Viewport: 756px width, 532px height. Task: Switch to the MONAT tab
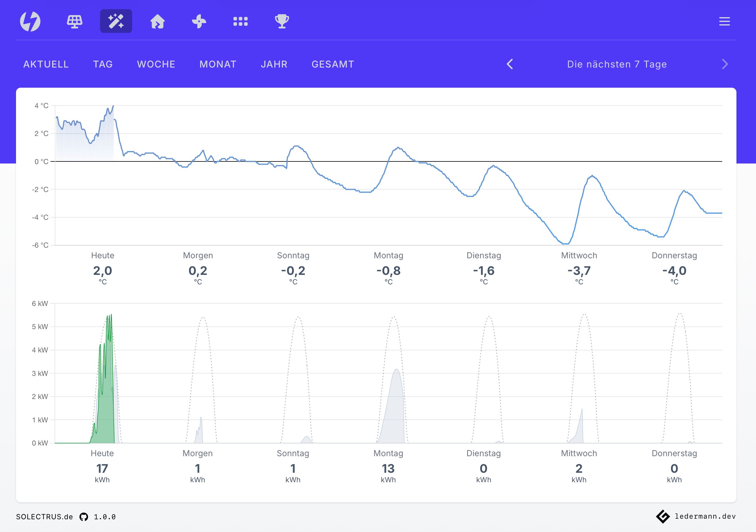point(218,64)
